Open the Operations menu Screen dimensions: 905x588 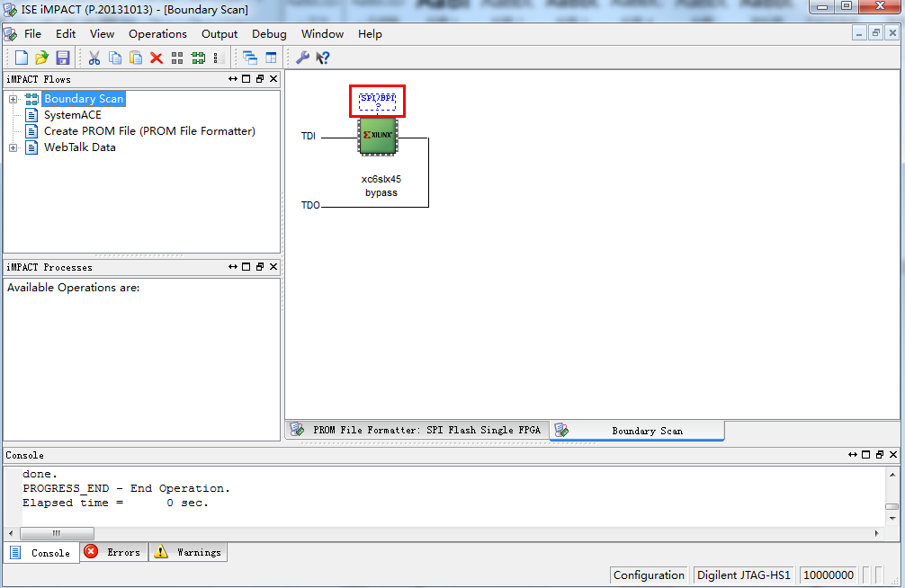[x=157, y=34]
